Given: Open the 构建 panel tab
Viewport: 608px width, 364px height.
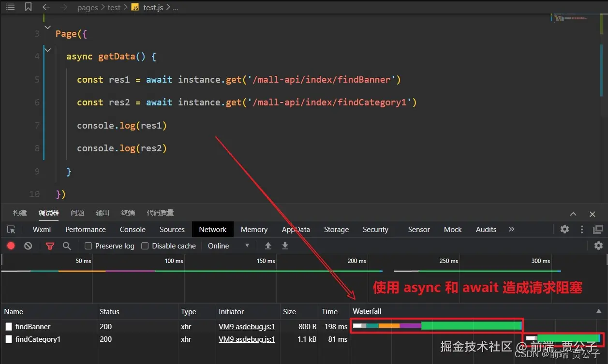Looking at the screenshot, I should coord(20,213).
